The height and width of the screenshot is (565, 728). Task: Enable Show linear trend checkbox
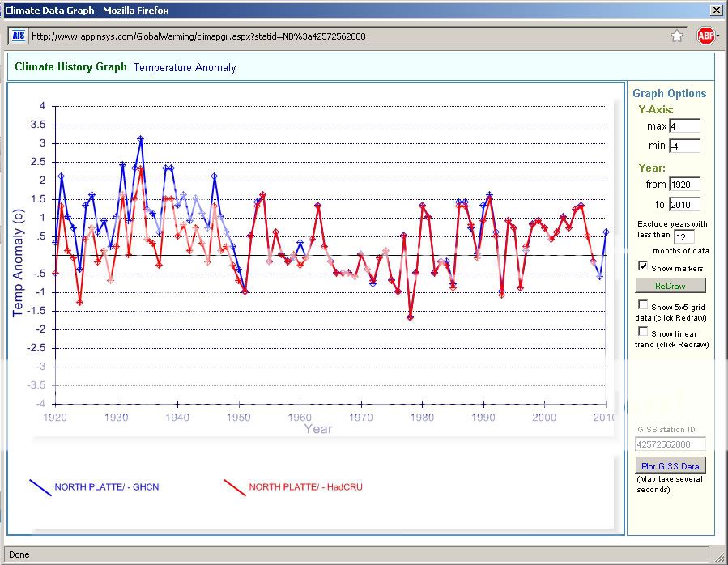[643, 331]
